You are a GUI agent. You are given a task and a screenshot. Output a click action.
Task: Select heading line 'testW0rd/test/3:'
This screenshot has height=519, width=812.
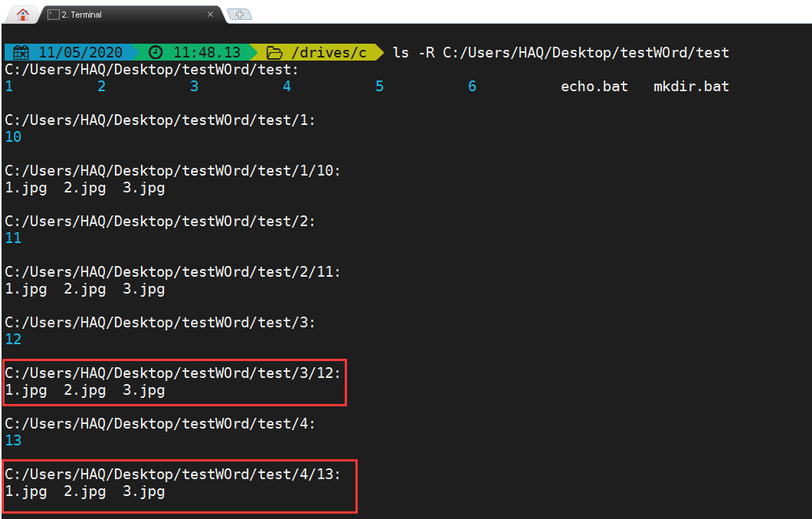[160, 323]
